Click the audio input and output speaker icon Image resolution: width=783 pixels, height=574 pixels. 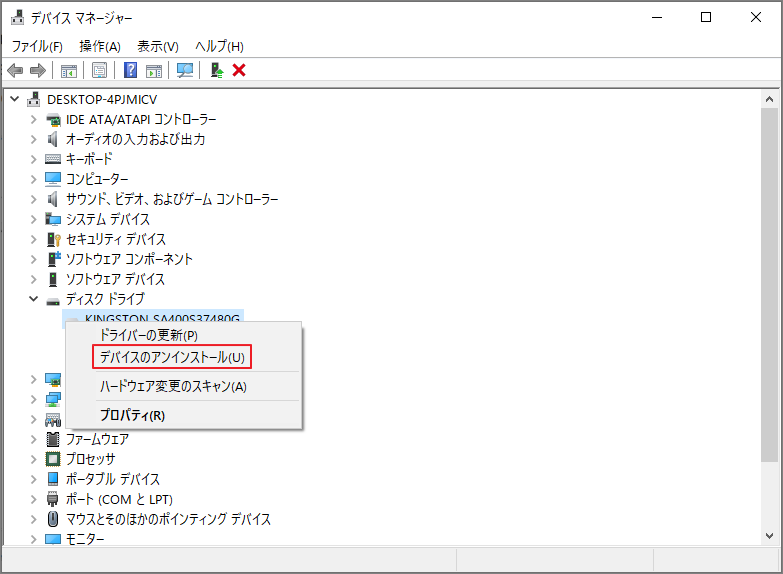(x=52, y=139)
